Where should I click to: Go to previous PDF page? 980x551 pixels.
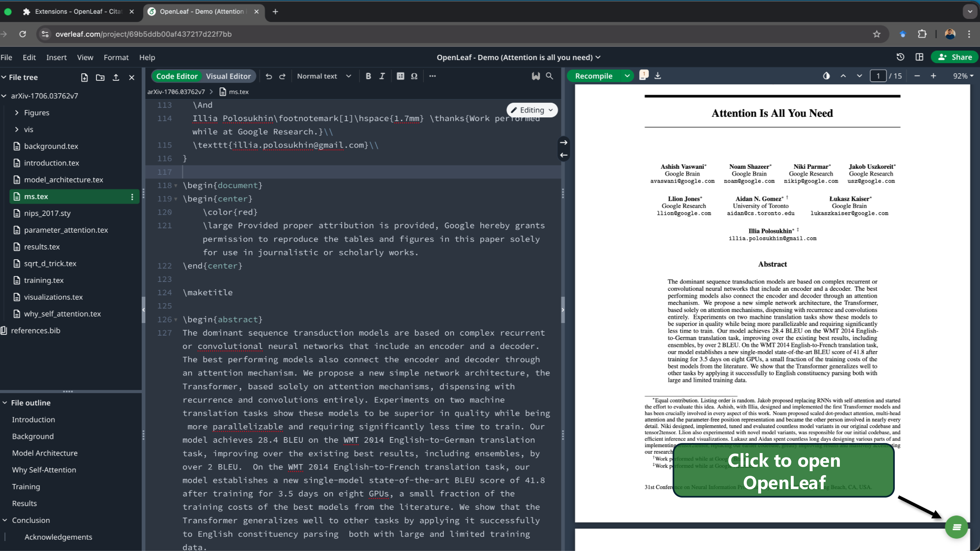pyautogui.click(x=843, y=76)
